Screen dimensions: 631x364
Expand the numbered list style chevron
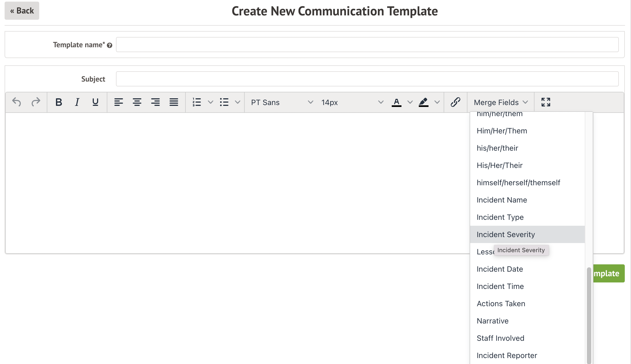pos(210,102)
